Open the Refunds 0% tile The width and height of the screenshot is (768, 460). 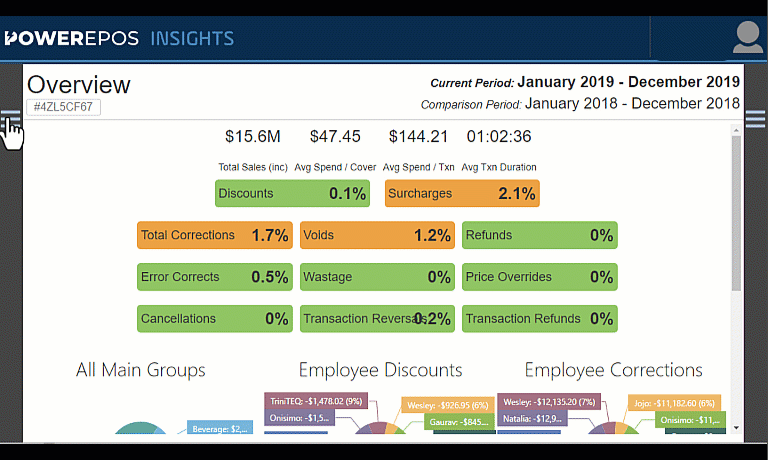[539, 235]
